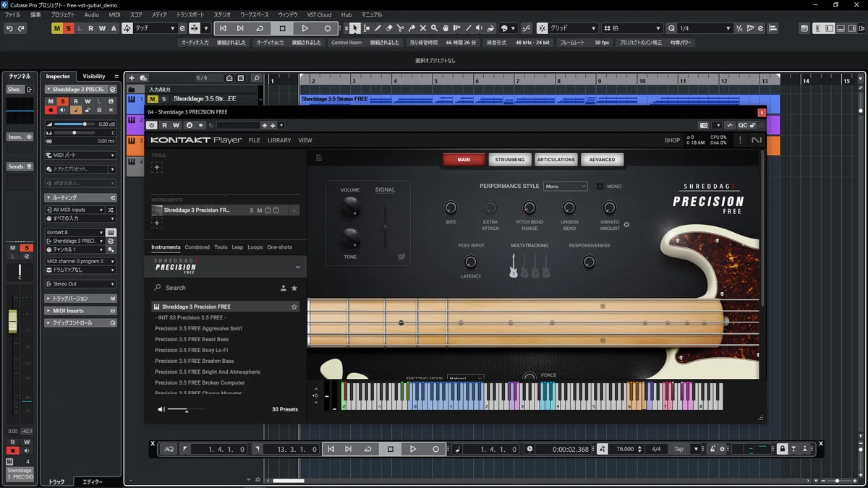Viewport: 868px width, 488px height.
Task: Click the Stop button in top toolbar transport
Action: tap(282, 28)
